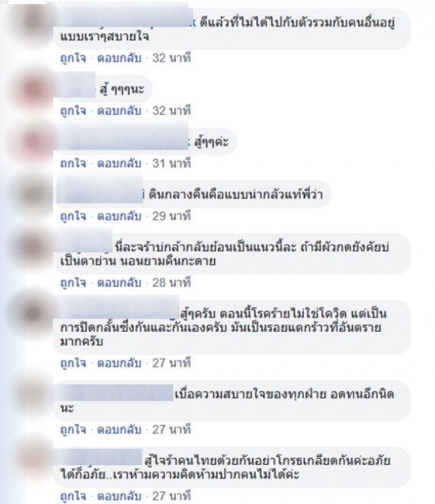Click ตอบกลับ under the สู้ ๆๆๆนะ comment
The height and width of the screenshot is (504, 435).
(x=119, y=111)
